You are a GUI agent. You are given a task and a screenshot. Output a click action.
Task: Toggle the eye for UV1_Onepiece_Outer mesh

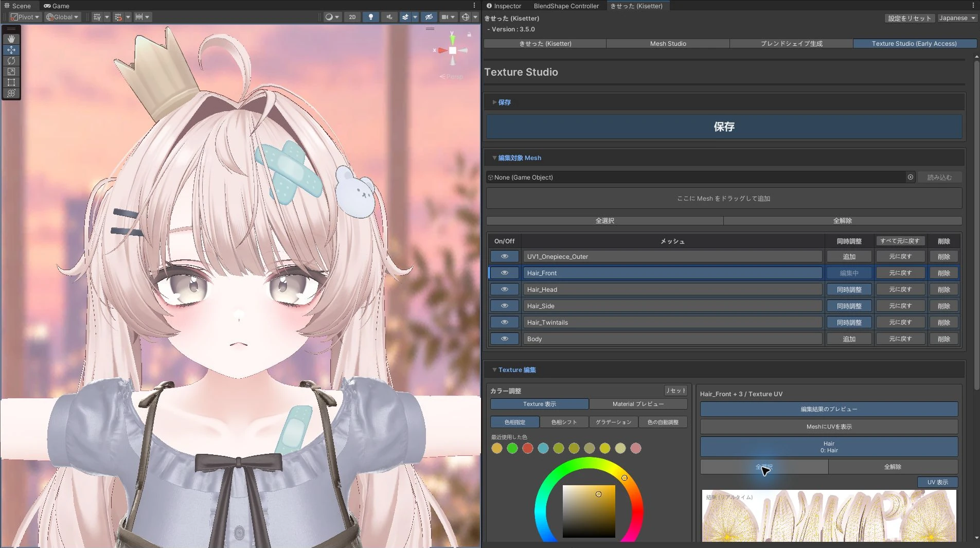click(x=504, y=256)
